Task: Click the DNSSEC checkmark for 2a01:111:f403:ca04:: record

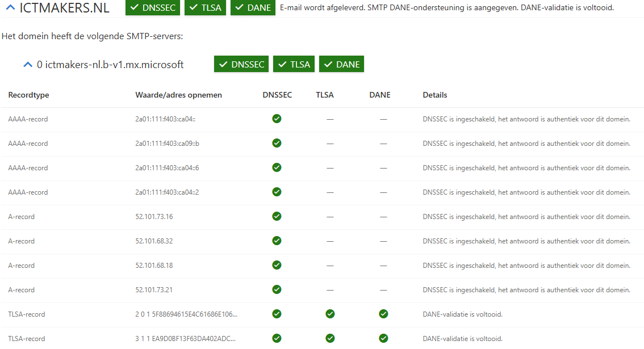Action: (277, 119)
